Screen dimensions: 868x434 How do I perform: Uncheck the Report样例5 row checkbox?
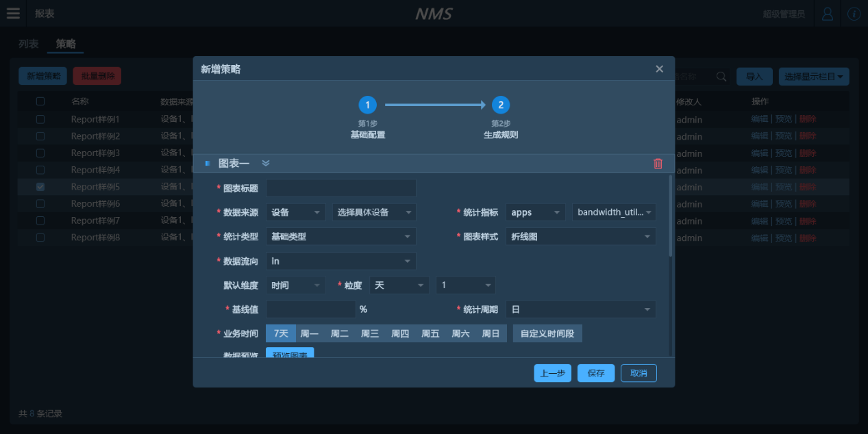[40, 187]
